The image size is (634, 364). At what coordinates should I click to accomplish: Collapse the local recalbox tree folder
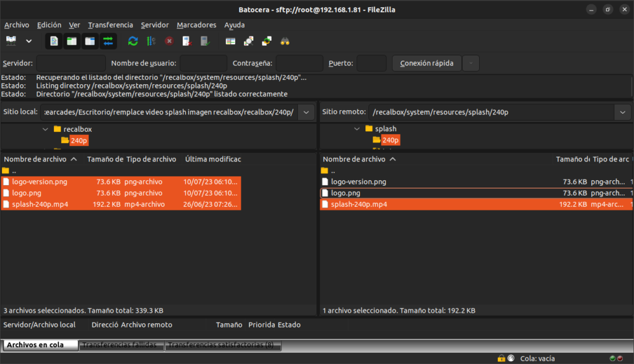tap(45, 129)
